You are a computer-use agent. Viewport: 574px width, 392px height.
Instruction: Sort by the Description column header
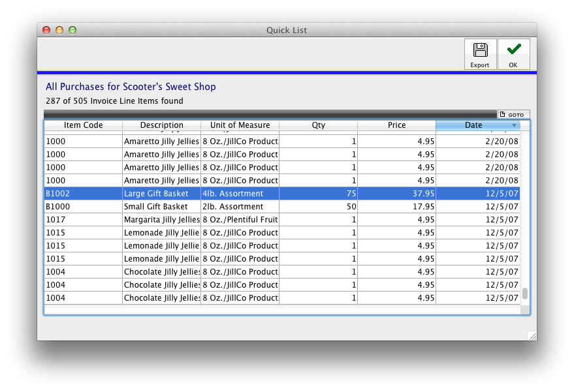[x=161, y=125]
